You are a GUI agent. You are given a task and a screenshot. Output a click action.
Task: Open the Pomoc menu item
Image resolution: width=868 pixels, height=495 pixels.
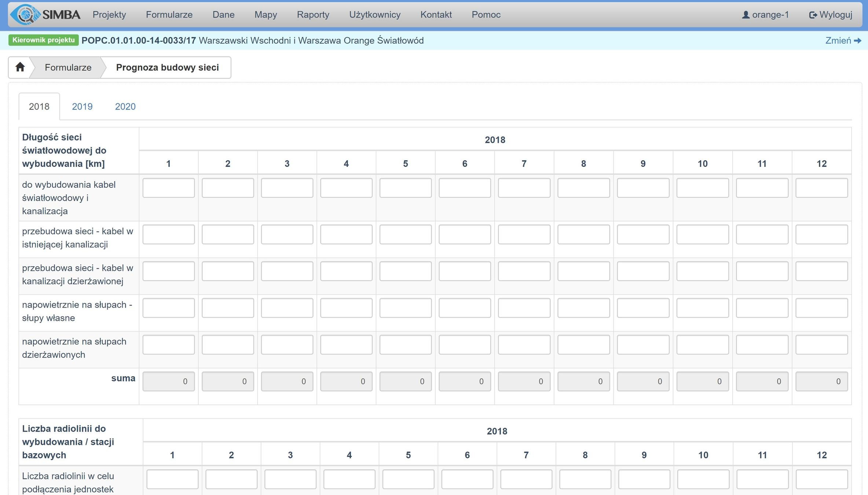486,15
